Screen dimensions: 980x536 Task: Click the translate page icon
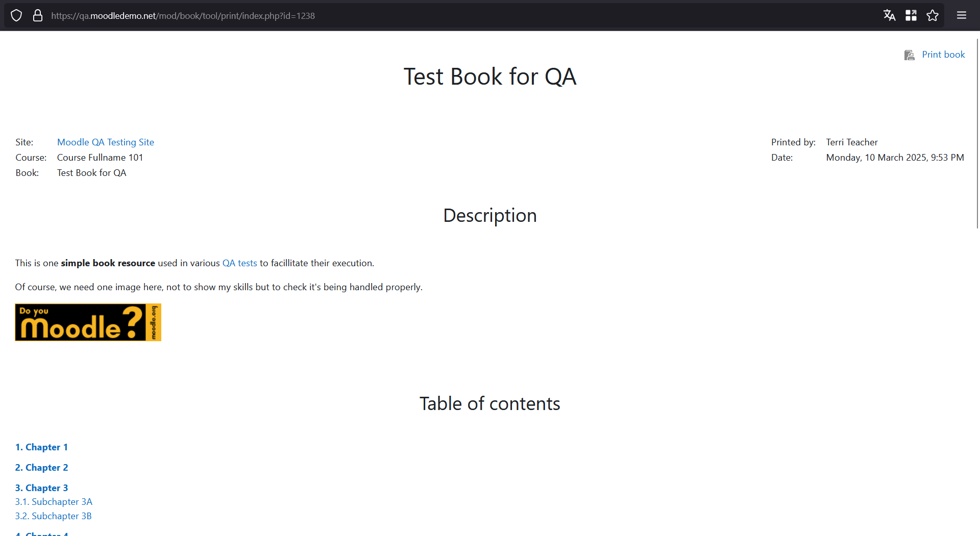pos(890,15)
